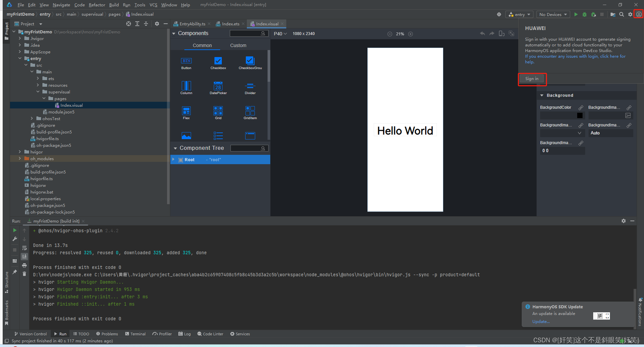Screen dimensions: 644x347
Task: Open Structure side panel
Action: pos(6,282)
